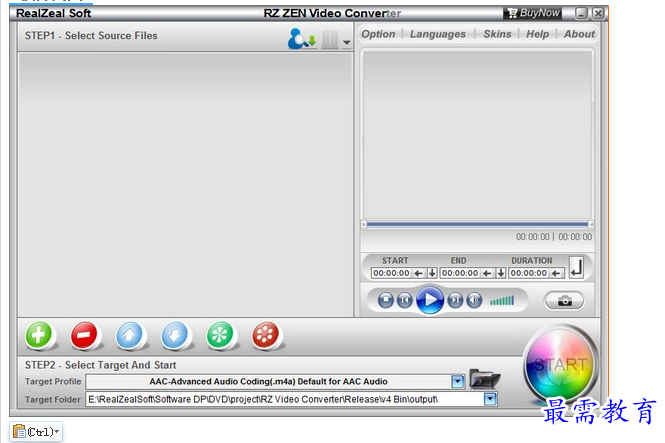Skip to previous in preview player
Viewport: 665px width, 443px height.
coord(405,300)
